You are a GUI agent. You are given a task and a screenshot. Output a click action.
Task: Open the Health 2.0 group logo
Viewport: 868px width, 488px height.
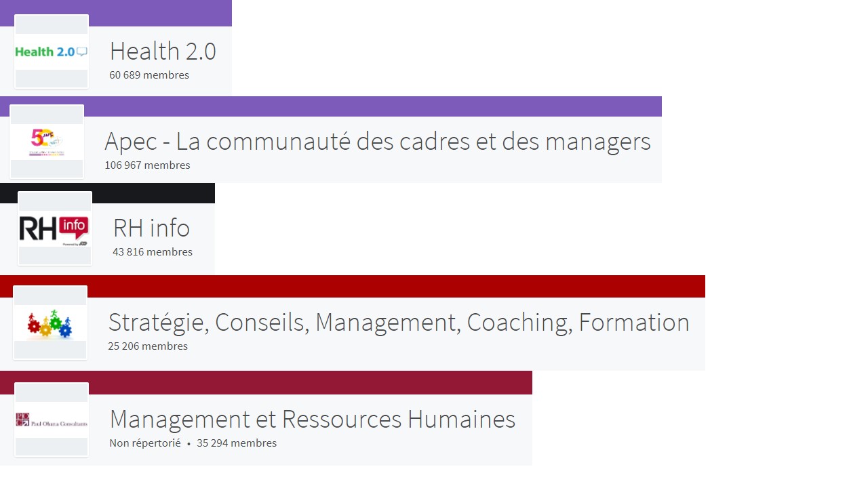pos(52,52)
